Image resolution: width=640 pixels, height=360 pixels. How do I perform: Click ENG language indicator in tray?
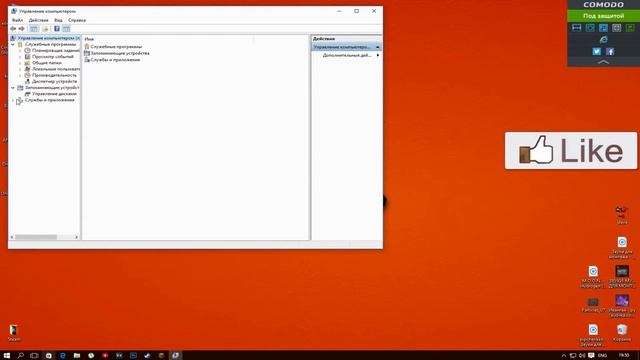pos(602,356)
